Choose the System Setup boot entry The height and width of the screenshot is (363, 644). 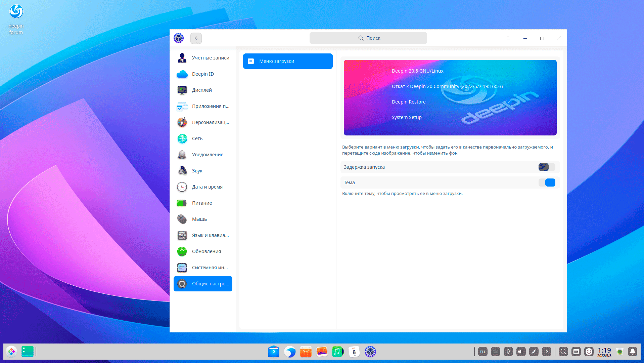[407, 117]
